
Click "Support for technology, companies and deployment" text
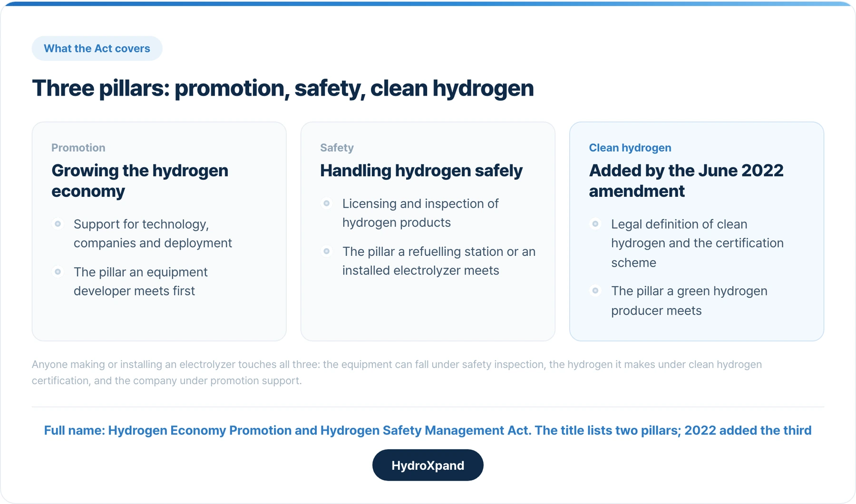point(153,233)
